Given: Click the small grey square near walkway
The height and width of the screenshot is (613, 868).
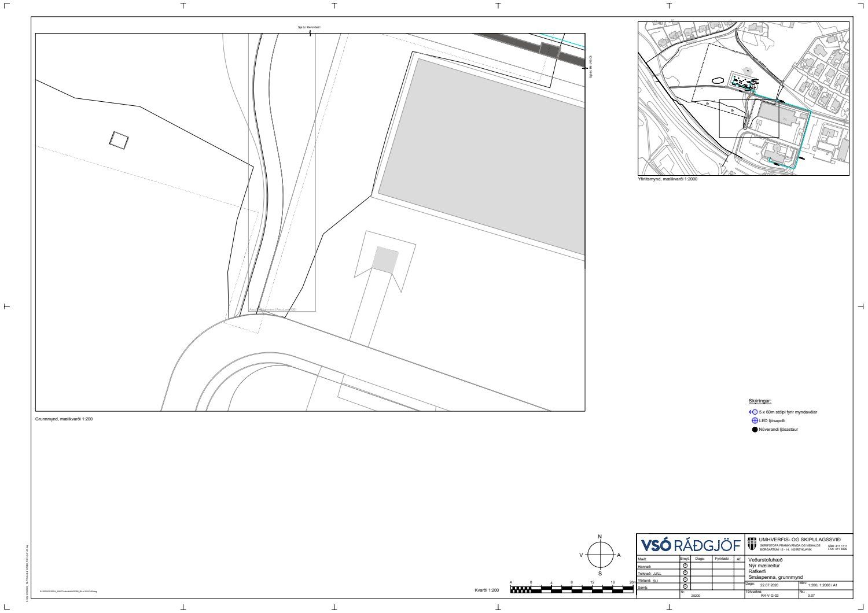Looking at the screenshot, I should [385, 260].
